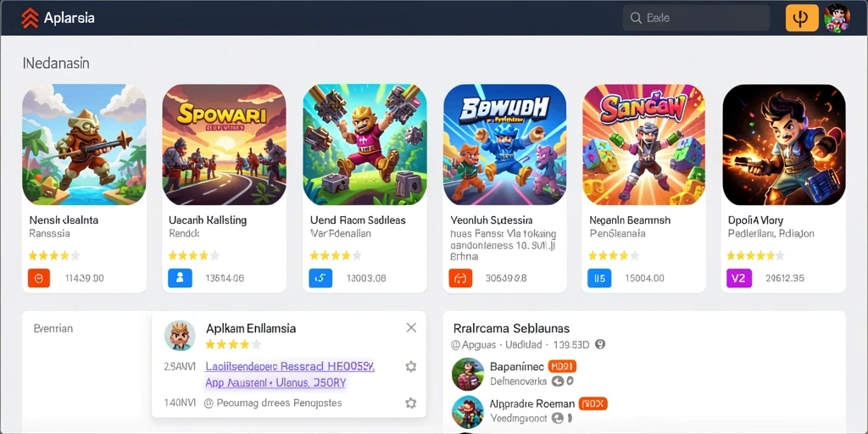Click the Dpolia Vlory title
Screen dimensions: 868x434
pos(755,220)
